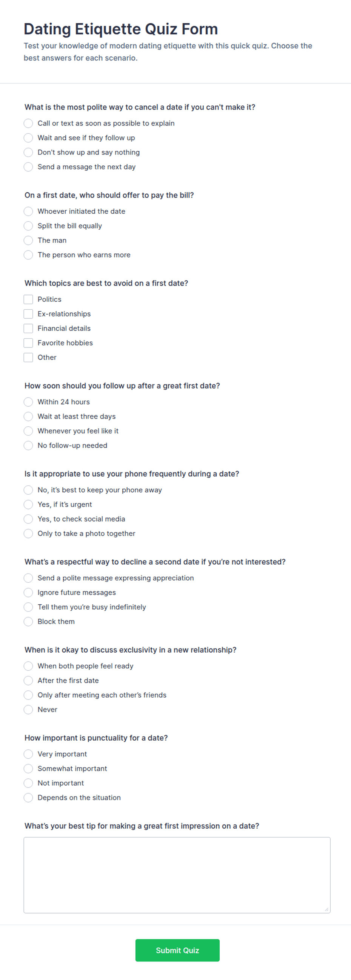Choose 'Wait at least three days'

[x=28, y=417]
